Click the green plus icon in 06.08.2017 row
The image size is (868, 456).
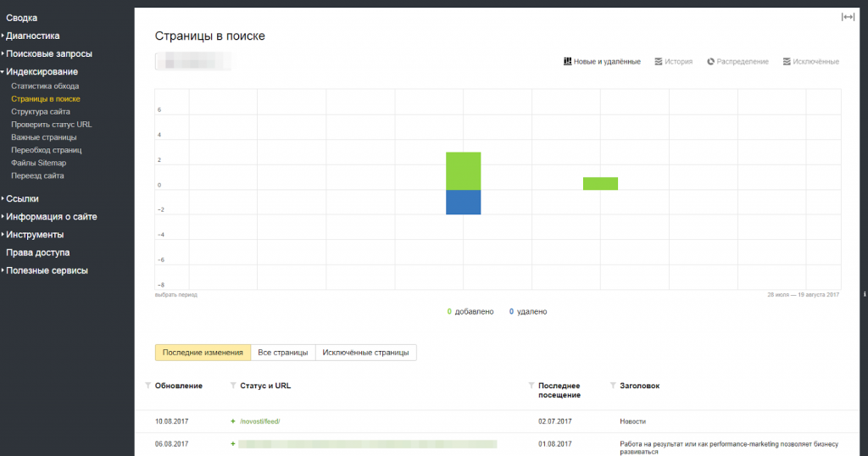pos(233,444)
